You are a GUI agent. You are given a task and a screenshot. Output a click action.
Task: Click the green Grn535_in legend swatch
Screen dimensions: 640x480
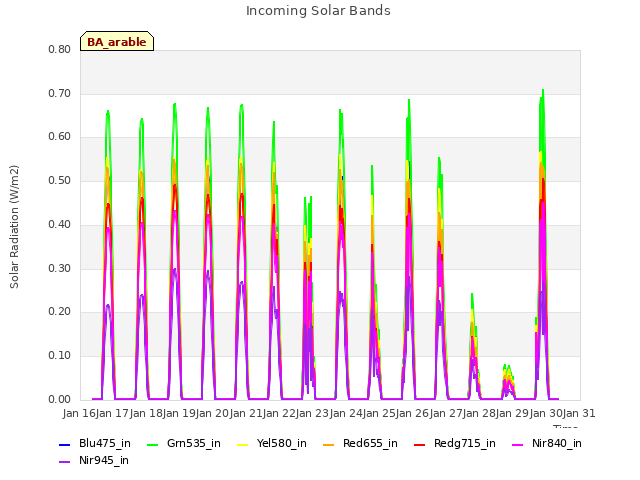(x=152, y=444)
